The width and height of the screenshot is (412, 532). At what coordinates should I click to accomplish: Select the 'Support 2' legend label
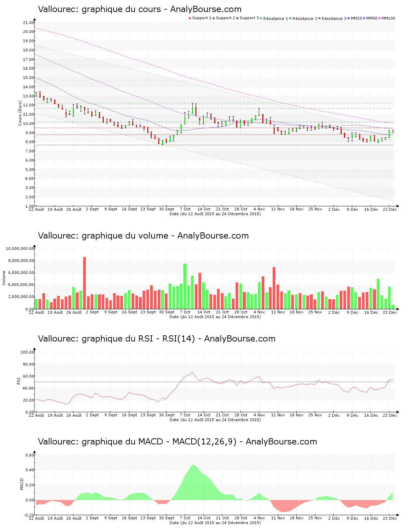(226, 18)
